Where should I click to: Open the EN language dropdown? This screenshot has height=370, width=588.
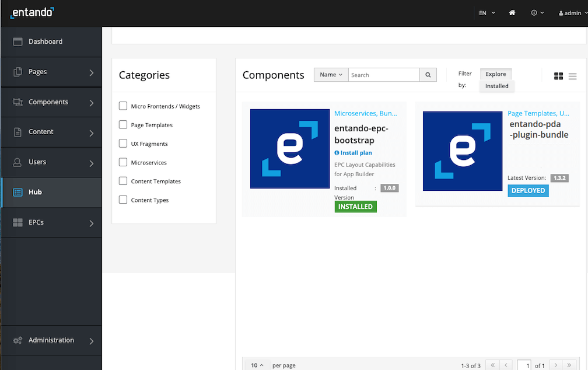coord(486,12)
